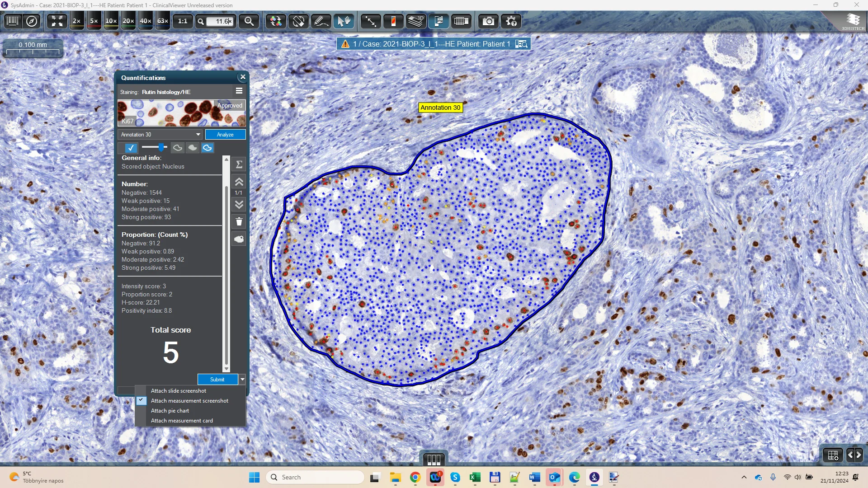The image size is (868, 488).
Task: Set magnification to 5x
Action: point(94,21)
